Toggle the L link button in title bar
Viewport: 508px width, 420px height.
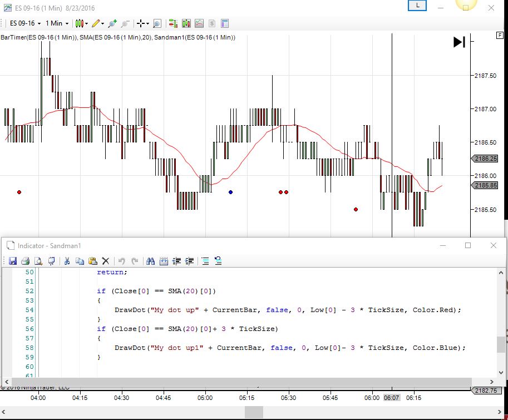pos(417,6)
